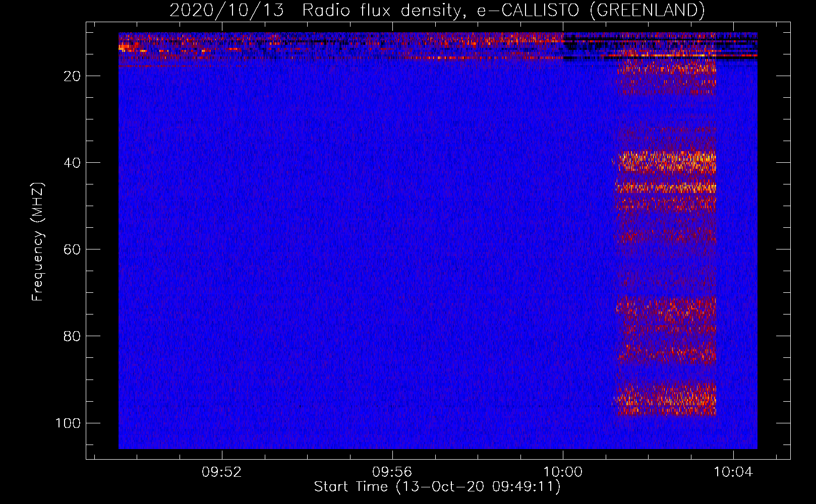This screenshot has height=504, width=816.
Task: Click the "Start Time (13-Oct-20 09:49:11)" label
Action: [437, 487]
